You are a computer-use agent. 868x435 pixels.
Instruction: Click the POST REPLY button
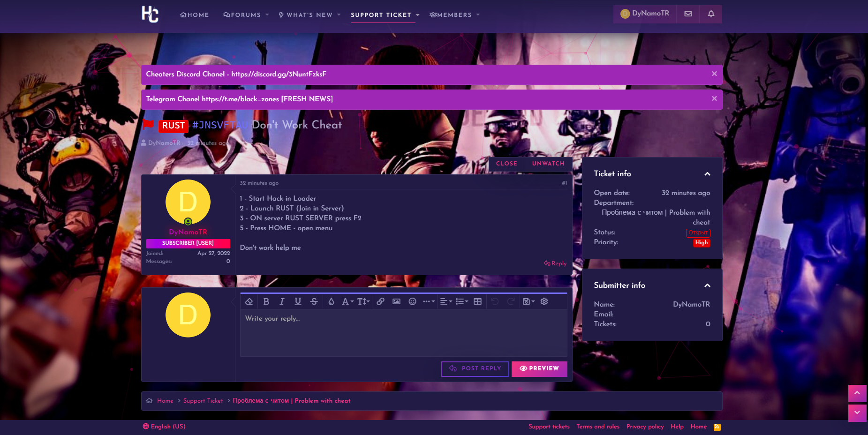tap(475, 369)
